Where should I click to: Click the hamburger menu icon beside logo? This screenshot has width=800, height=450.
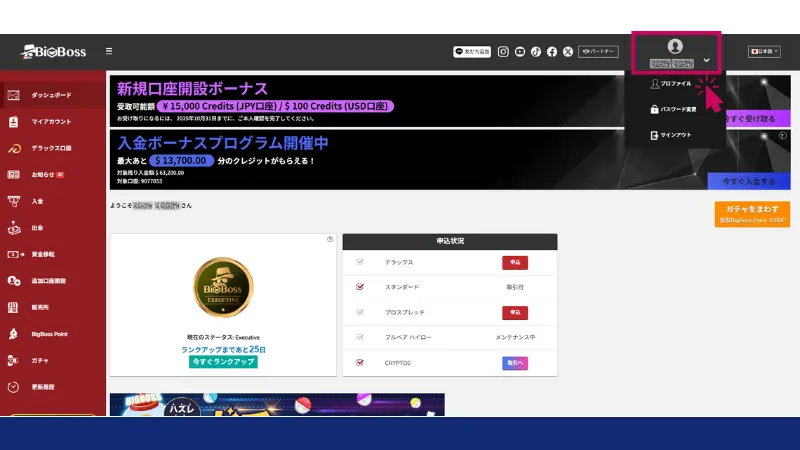(109, 51)
